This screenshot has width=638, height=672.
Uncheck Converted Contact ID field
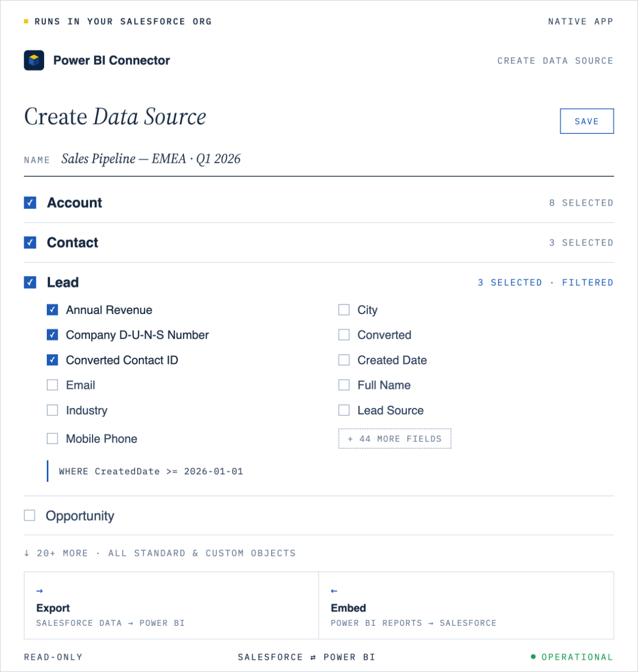(52, 360)
